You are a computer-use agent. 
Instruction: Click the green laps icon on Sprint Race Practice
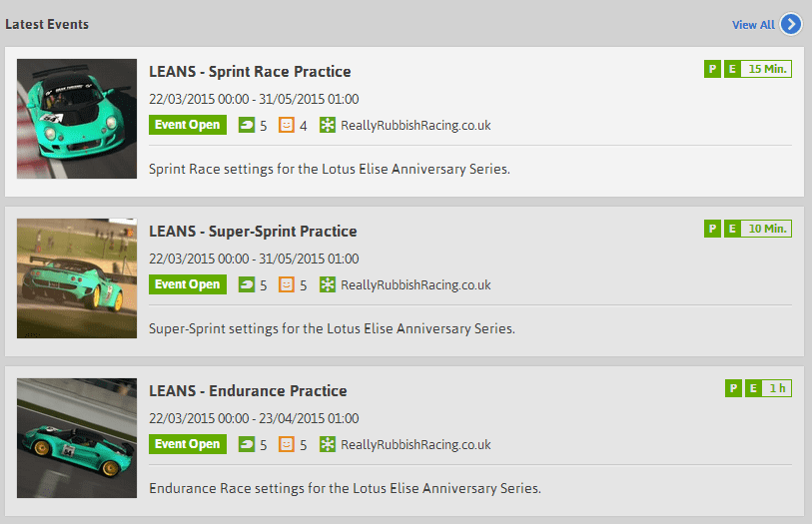[247, 125]
